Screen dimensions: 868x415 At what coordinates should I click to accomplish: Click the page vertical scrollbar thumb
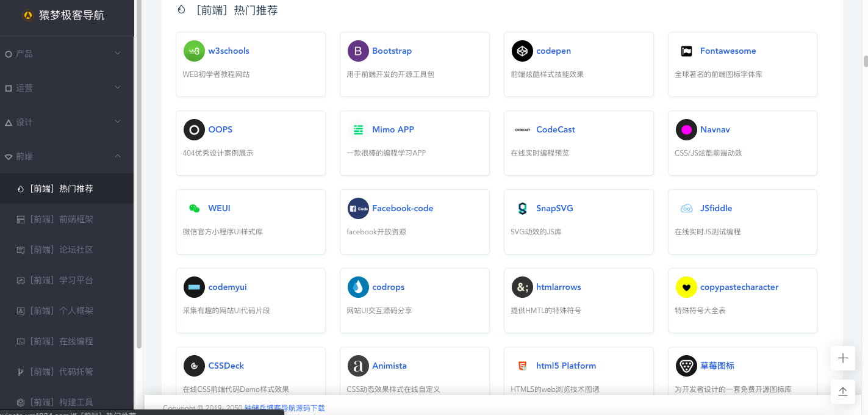(x=865, y=62)
